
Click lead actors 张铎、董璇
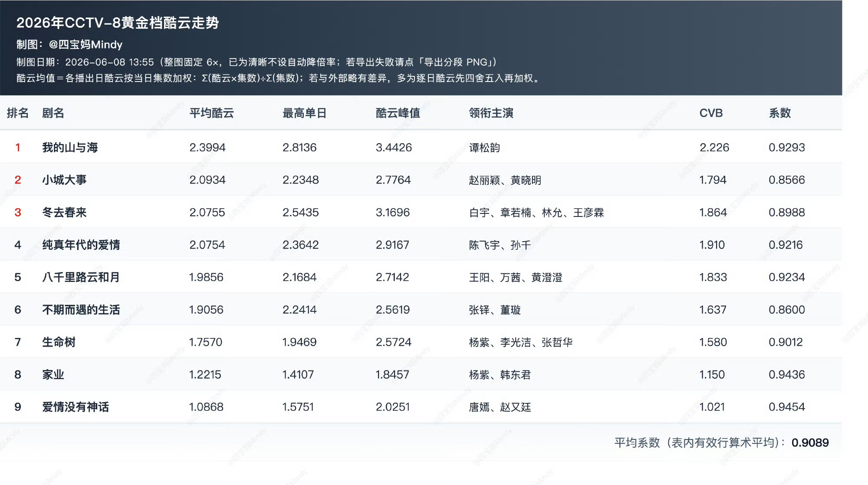pyautogui.click(x=495, y=310)
